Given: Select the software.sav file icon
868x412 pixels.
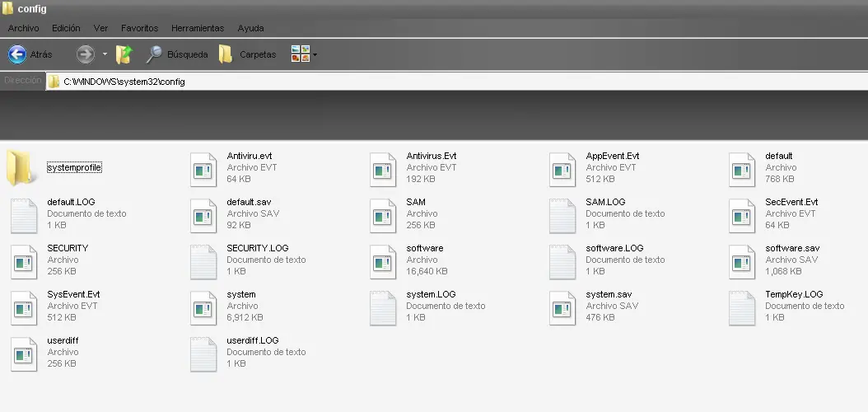Looking at the screenshot, I should click(x=742, y=262).
